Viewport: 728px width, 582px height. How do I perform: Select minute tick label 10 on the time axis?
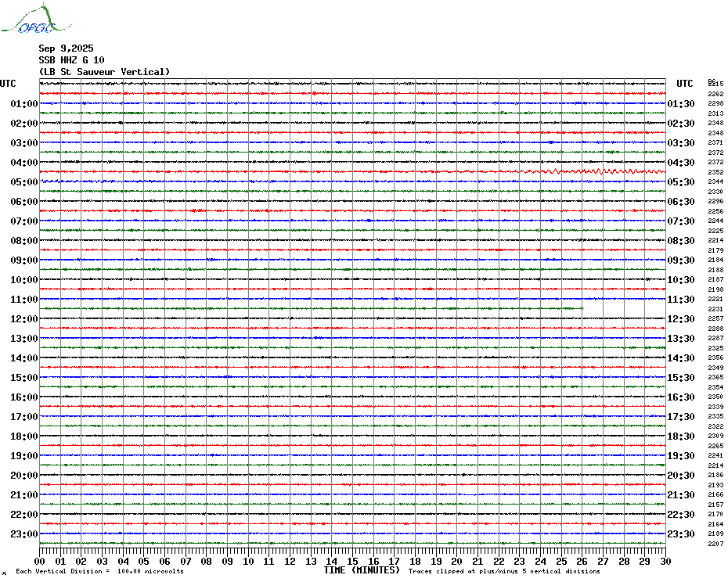pos(248,561)
